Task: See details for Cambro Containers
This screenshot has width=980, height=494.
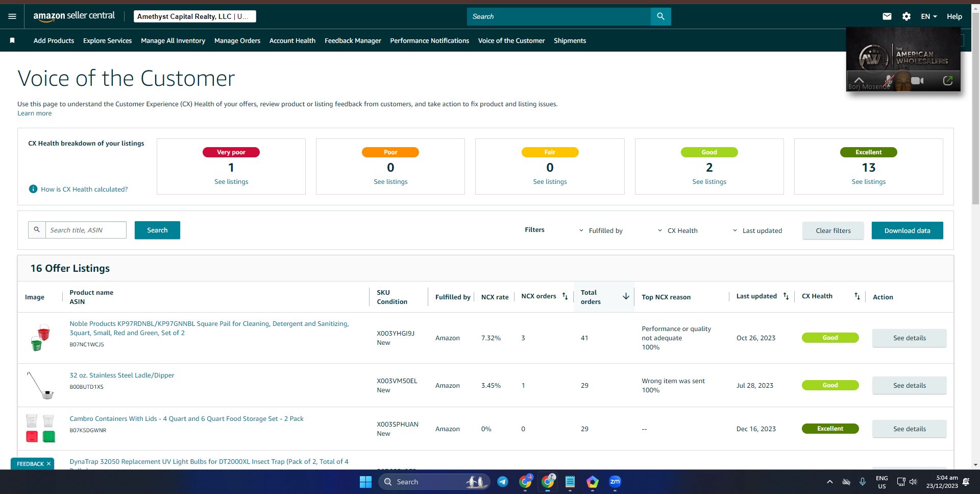Action: click(x=909, y=429)
